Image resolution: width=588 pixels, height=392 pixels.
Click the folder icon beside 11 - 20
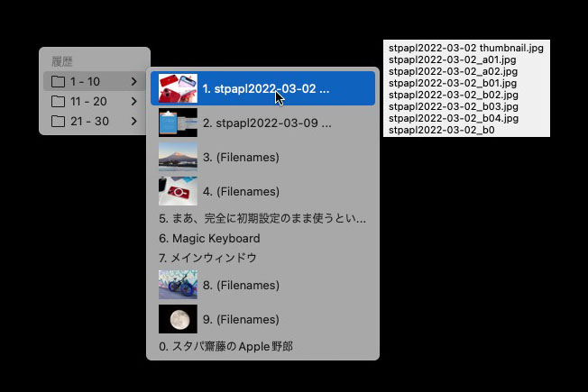[x=58, y=101]
